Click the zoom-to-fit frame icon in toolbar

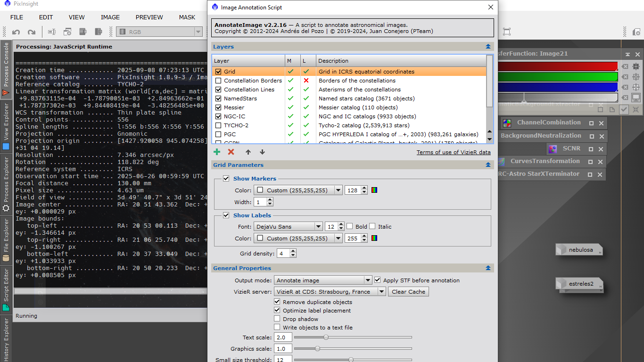coord(507,32)
